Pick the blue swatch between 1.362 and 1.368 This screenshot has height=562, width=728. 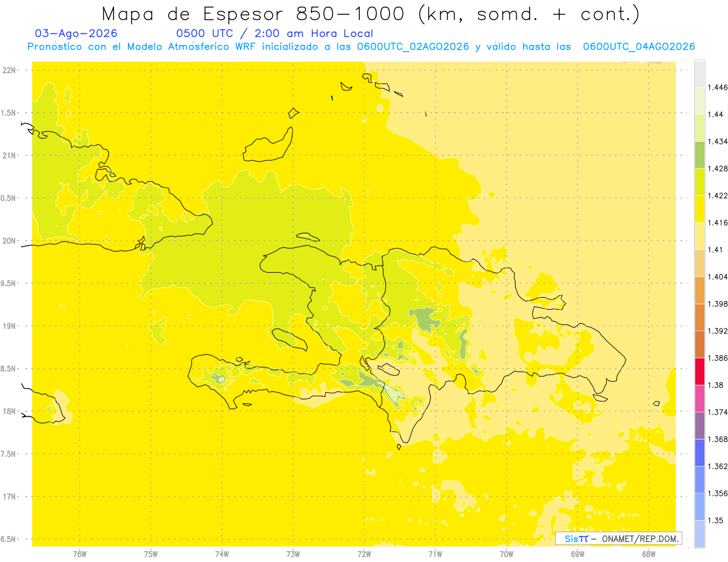(699, 452)
